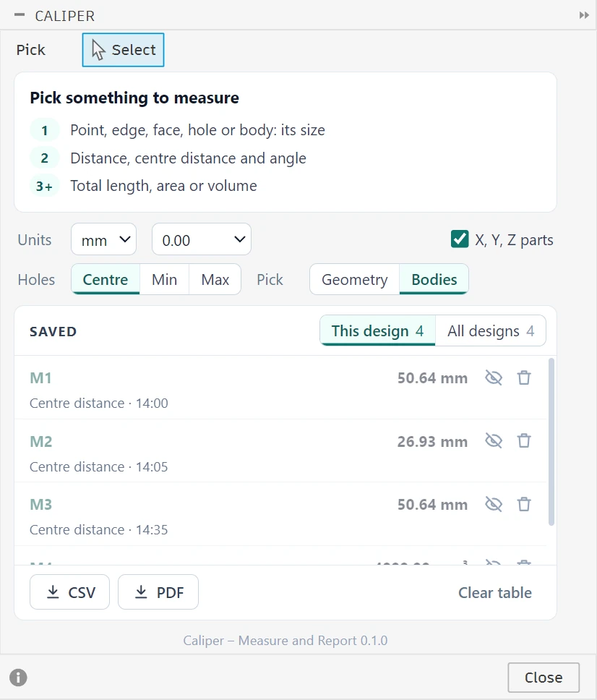Viewport: 597px width, 700px height.
Task: Click the saved list vertical scrollbar
Action: pyautogui.click(x=551, y=442)
